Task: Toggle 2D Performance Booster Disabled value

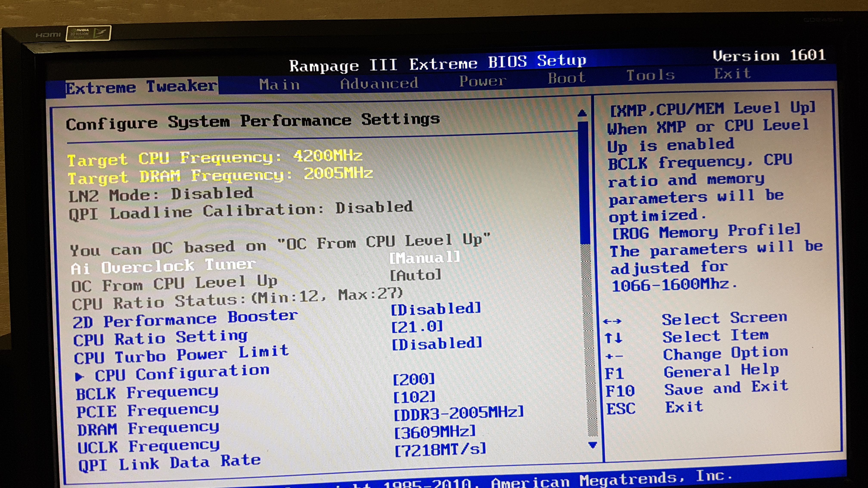Action: click(436, 309)
